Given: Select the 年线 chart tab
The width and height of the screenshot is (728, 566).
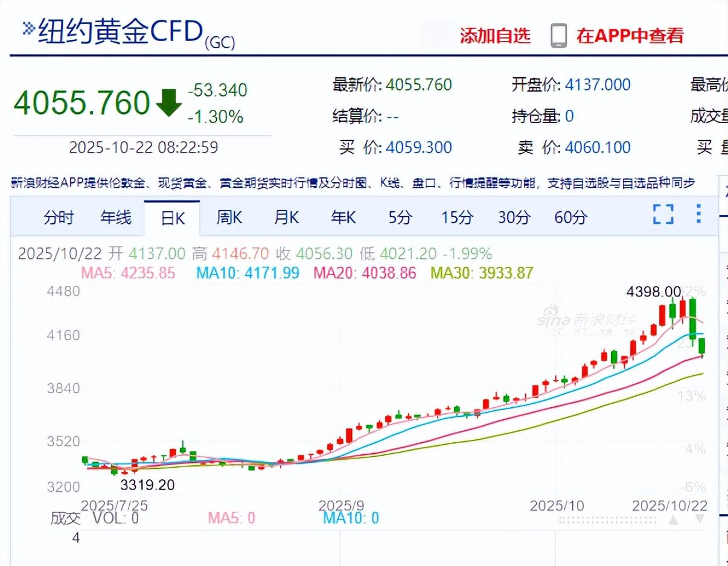Looking at the screenshot, I should point(115,218).
